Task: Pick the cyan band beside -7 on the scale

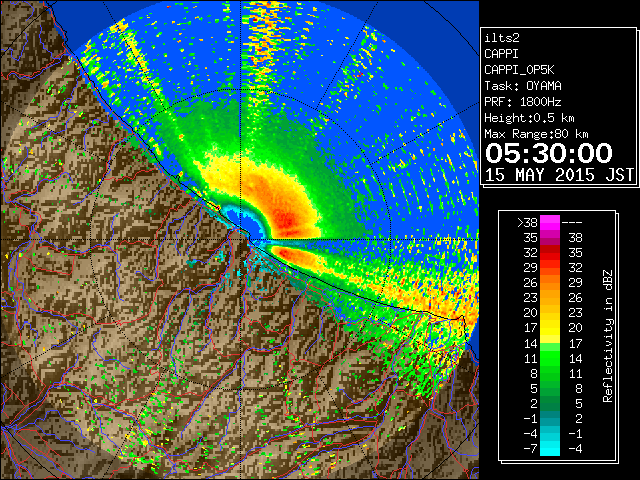Action: tap(550, 449)
